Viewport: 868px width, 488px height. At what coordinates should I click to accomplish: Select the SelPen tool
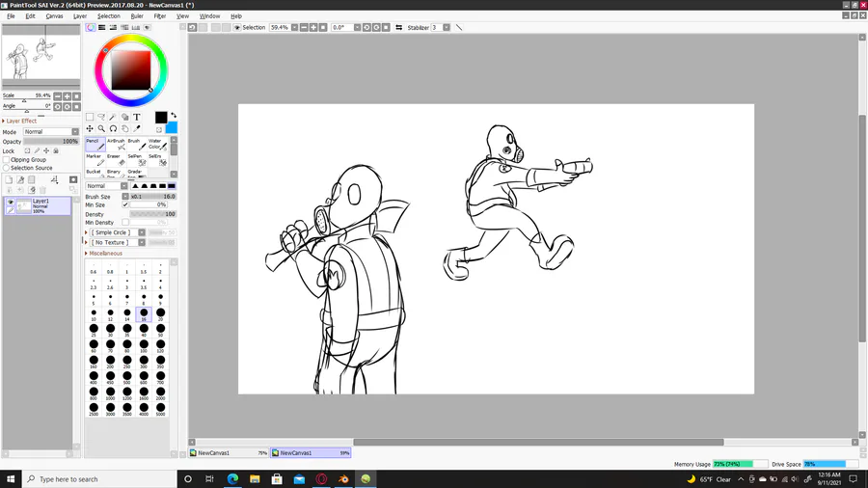137,159
